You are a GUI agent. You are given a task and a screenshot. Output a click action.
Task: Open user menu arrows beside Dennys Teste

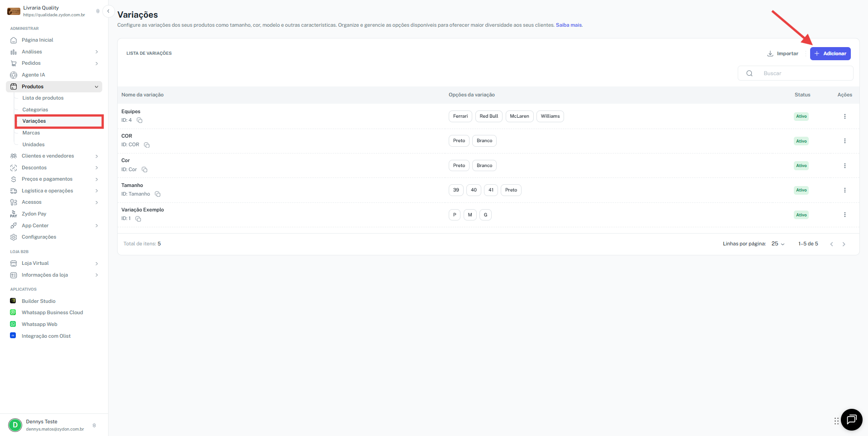coord(94,425)
